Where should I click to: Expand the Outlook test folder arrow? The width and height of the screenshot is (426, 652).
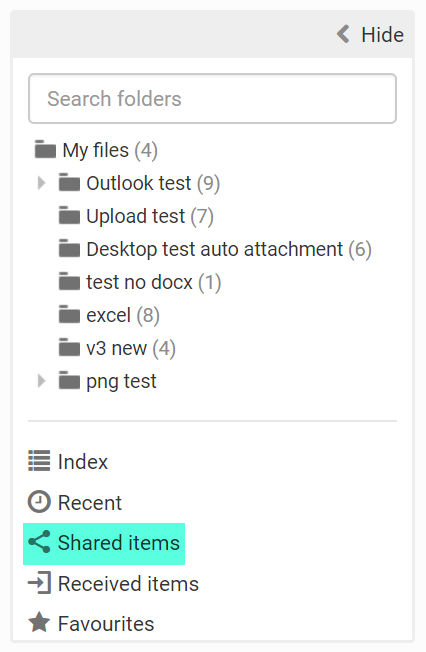41,183
